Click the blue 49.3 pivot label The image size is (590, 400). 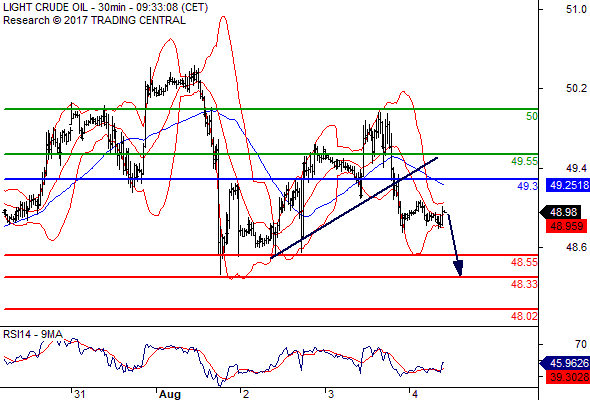pos(527,186)
